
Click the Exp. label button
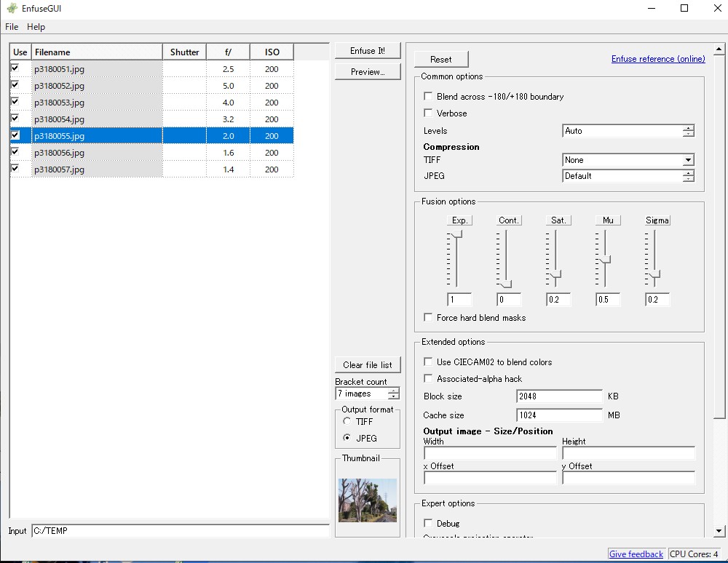[x=459, y=220]
